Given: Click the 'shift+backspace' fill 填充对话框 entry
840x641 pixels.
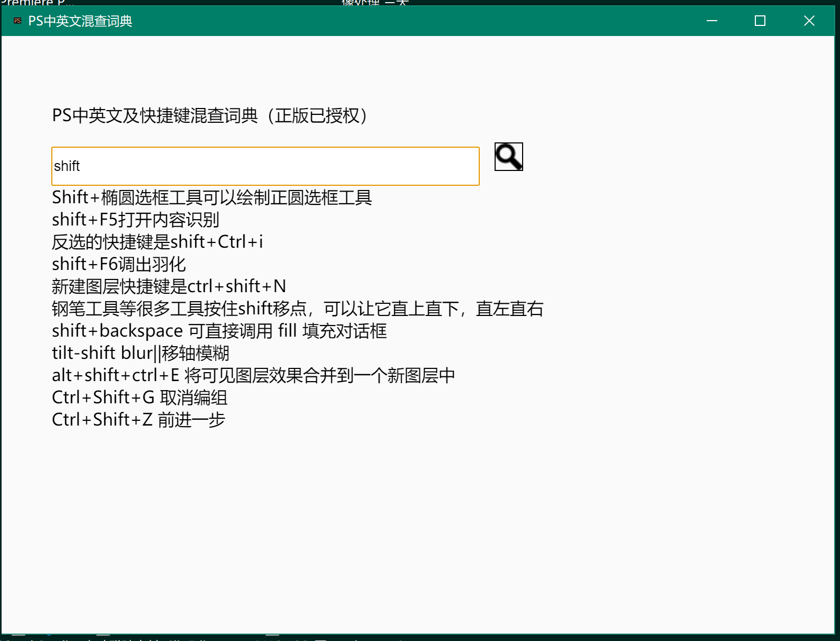Looking at the screenshot, I should (219, 331).
